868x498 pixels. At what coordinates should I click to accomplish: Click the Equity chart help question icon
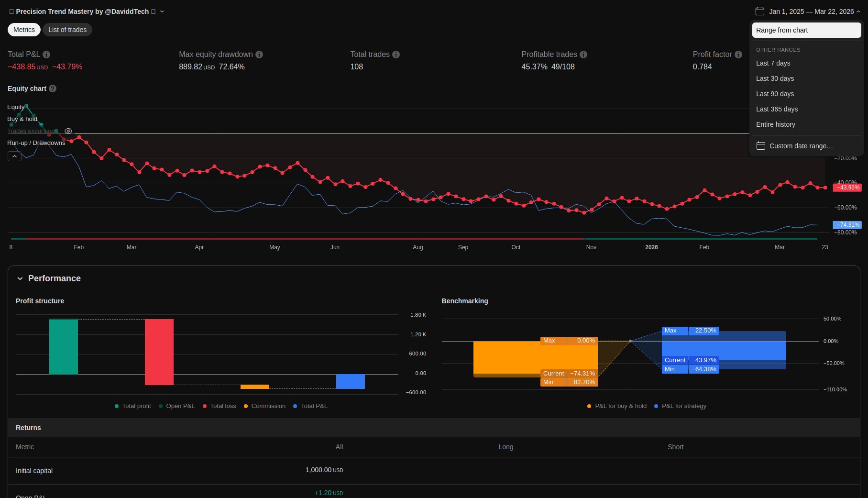pyautogui.click(x=53, y=89)
